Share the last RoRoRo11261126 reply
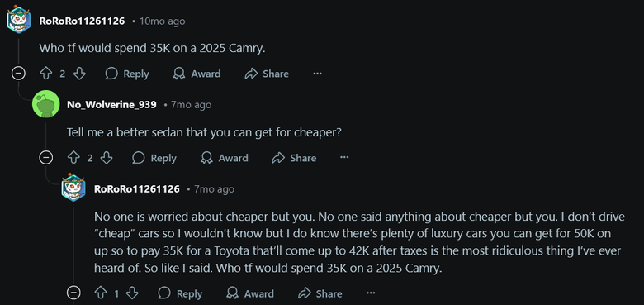Image resolution: width=644 pixels, height=305 pixels. [x=320, y=293]
